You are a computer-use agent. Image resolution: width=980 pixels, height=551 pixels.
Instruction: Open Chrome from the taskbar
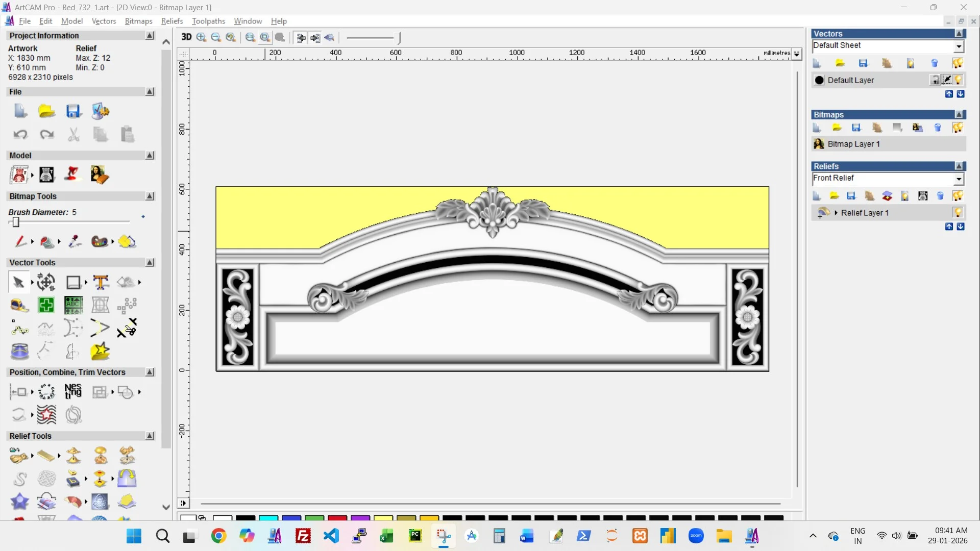tap(218, 536)
